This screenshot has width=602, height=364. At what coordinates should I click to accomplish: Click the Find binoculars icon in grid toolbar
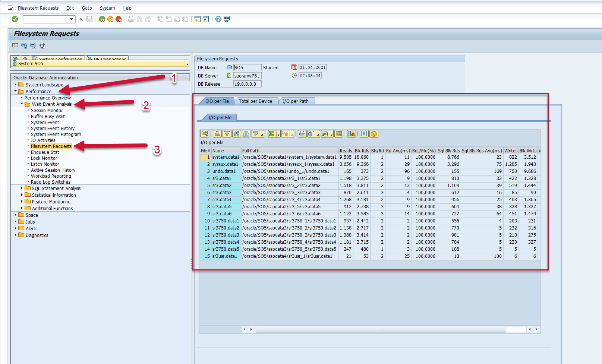pos(237,134)
